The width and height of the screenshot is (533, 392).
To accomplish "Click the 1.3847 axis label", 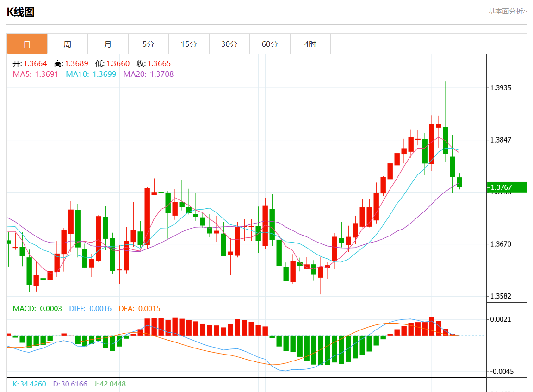I will 501,140.
